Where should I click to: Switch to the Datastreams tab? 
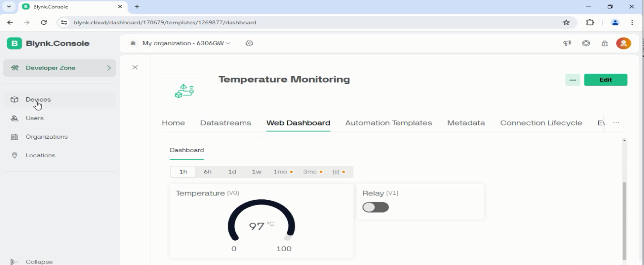[225, 123]
